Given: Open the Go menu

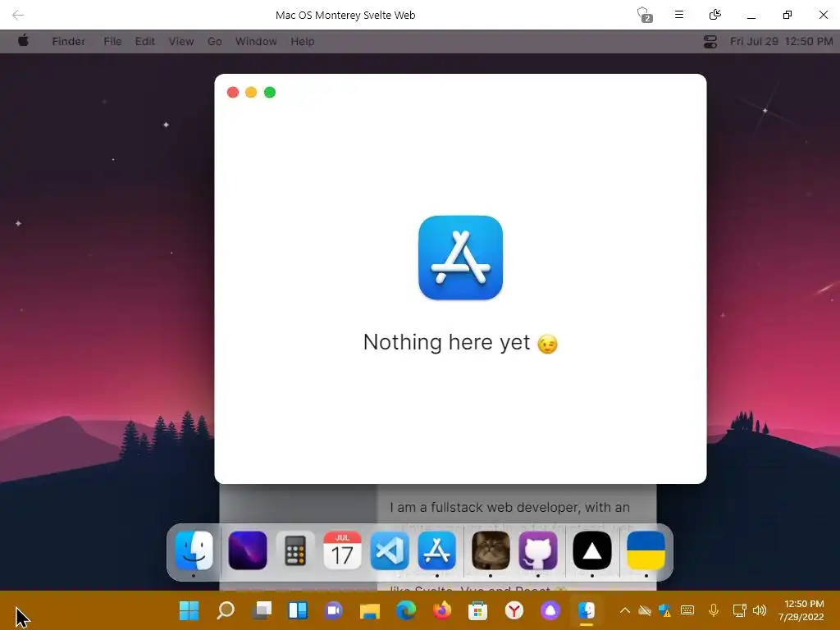Looking at the screenshot, I should [x=215, y=41].
